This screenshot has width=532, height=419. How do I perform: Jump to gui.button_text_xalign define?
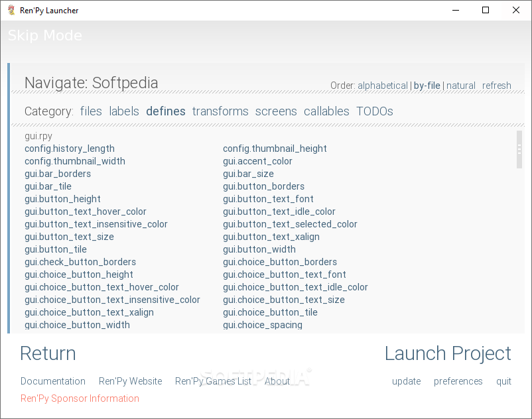(271, 237)
